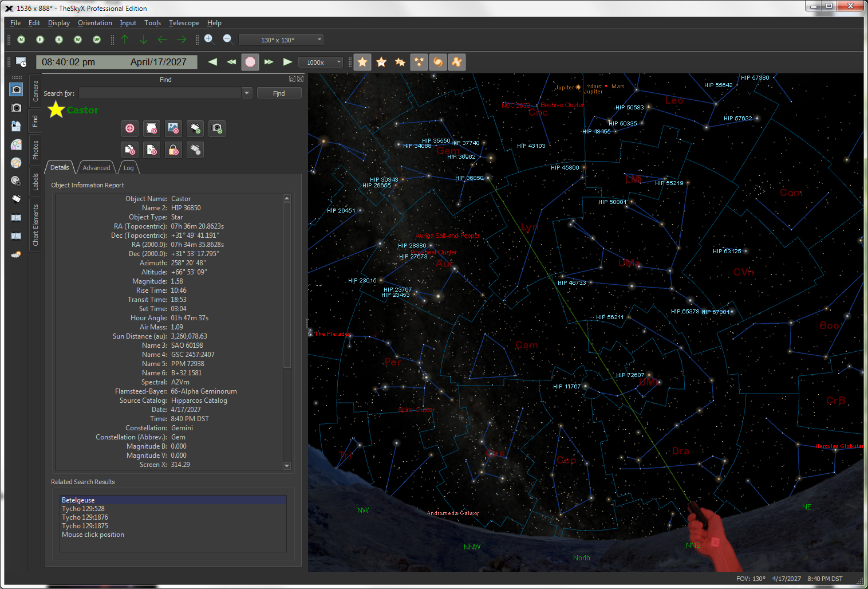Click the page-with-green-arrow icon with red target
The image size is (868, 589).
pyautogui.click(x=152, y=150)
